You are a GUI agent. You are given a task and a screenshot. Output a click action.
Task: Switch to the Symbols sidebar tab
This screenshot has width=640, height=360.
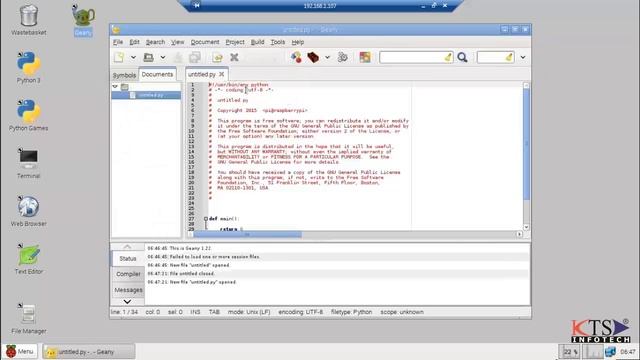(x=124, y=75)
